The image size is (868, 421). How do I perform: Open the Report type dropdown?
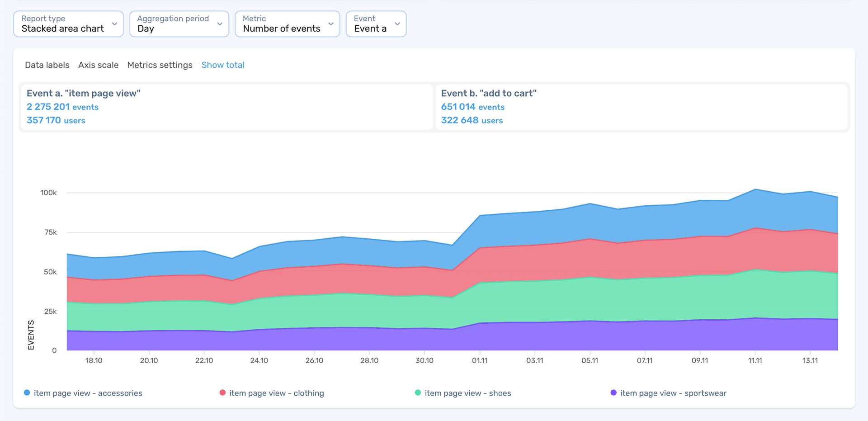pyautogui.click(x=68, y=24)
